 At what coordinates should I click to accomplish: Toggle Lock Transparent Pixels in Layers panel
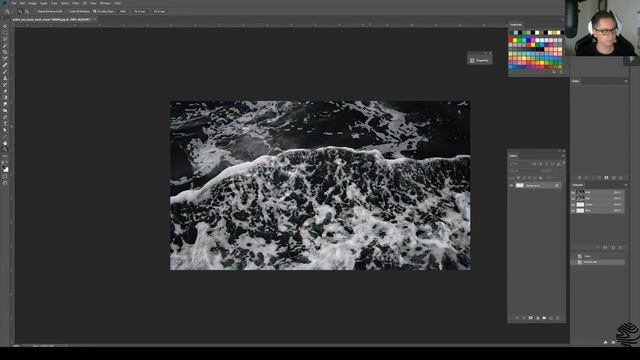[518, 178]
